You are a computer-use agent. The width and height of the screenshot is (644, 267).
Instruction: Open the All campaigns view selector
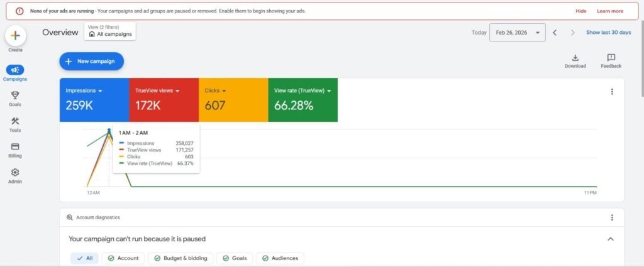pos(111,34)
